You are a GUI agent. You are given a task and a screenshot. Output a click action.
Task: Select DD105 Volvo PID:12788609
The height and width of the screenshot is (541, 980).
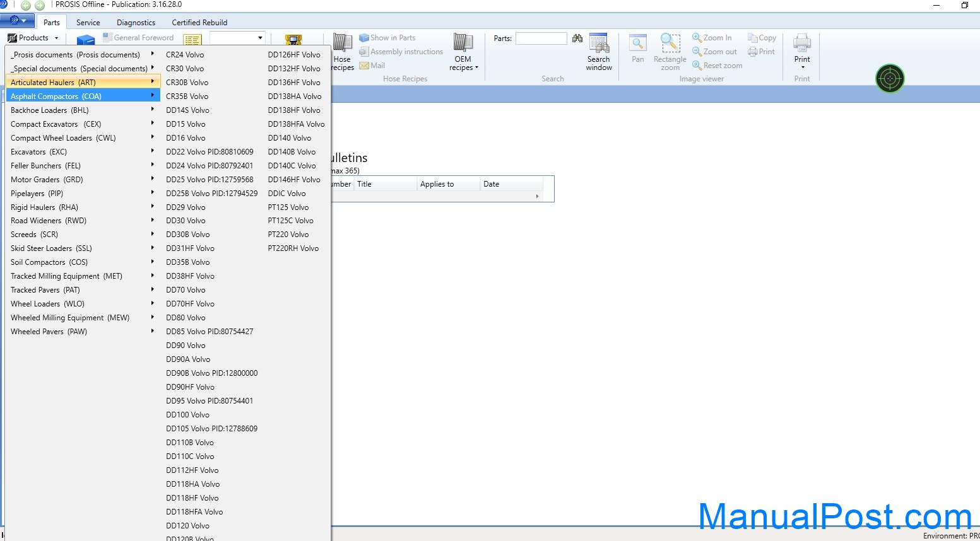[x=211, y=429]
